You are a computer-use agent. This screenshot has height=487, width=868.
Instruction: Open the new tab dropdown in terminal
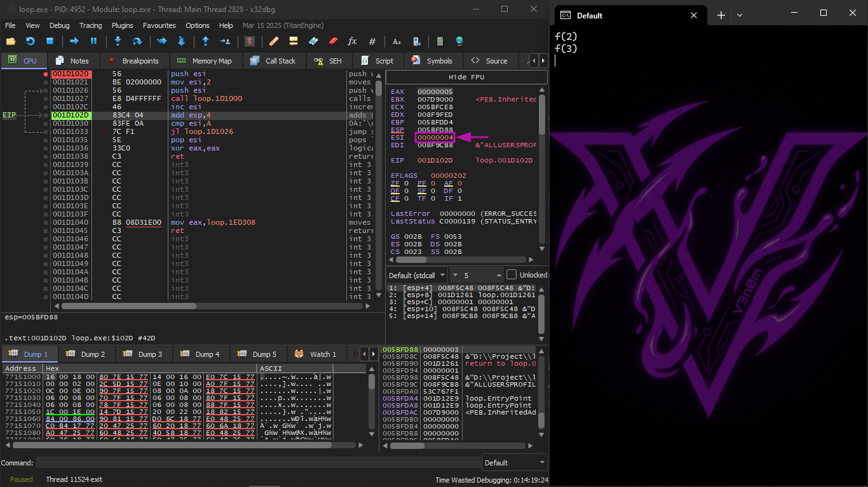[740, 15]
